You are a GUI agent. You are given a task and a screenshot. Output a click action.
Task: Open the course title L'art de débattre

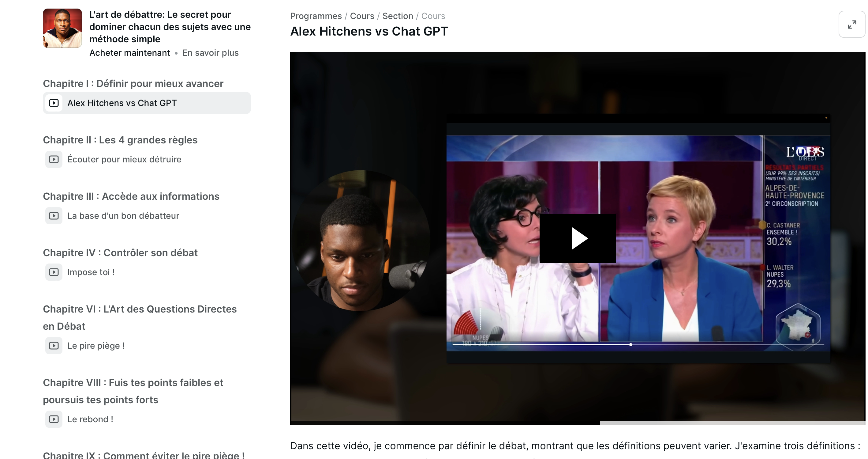pos(170,27)
